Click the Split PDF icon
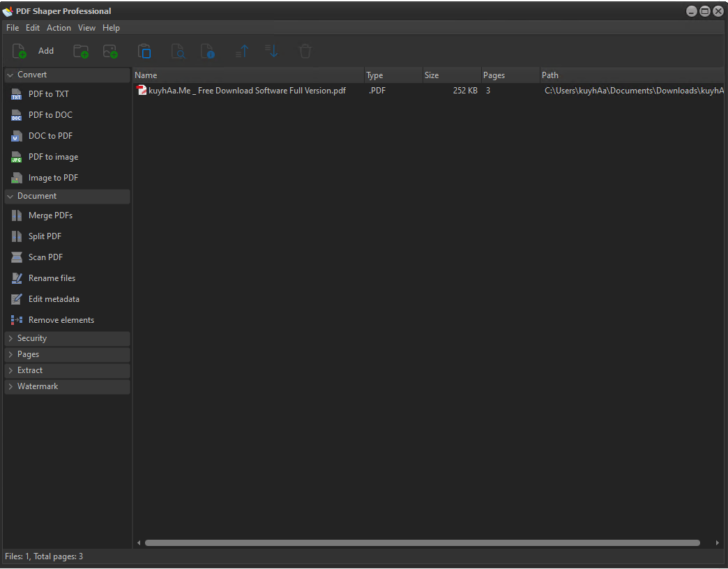Screen dimensions: 728x569 pos(16,236)
